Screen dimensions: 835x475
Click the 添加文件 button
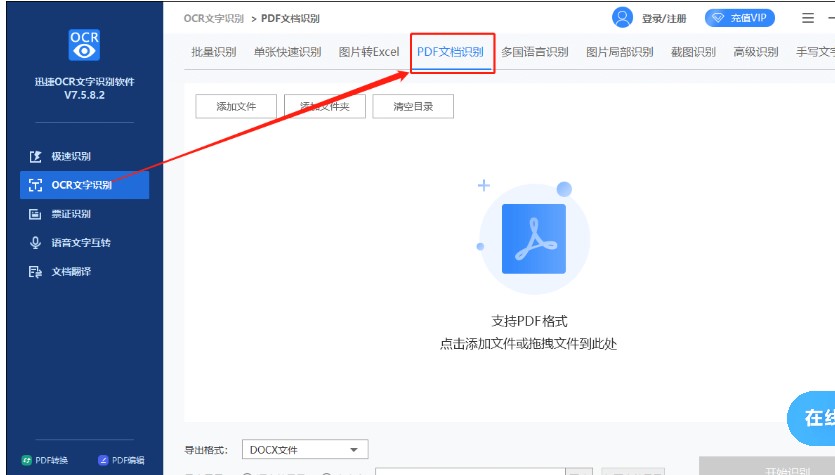(x=236, y=107)
